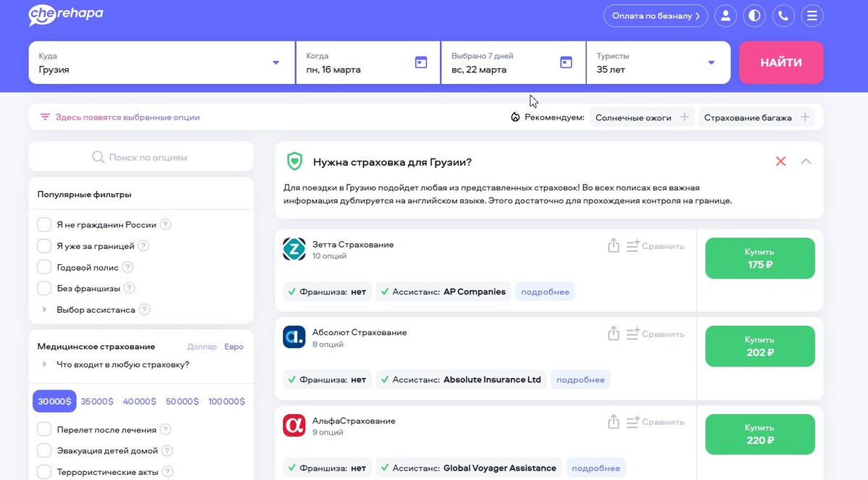Share the Абсолют Страхование offer
The width and height of the screenshot is (868, 480).
pos(613,334)
